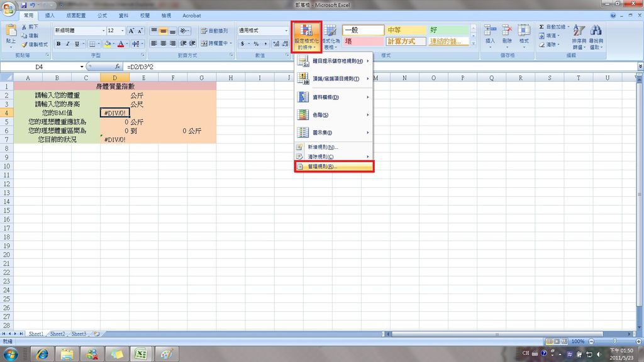Click the Undo arrow in quick access toolbar

[33, 5]
